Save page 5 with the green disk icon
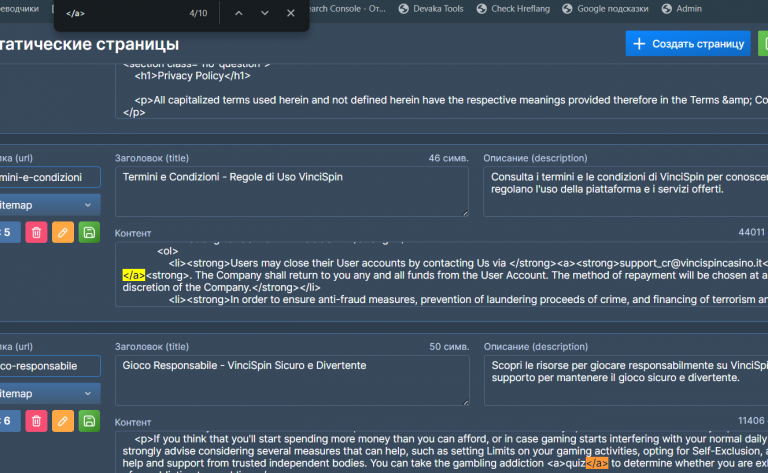This screenshot has height=473, width=768. tap(89, 232)
